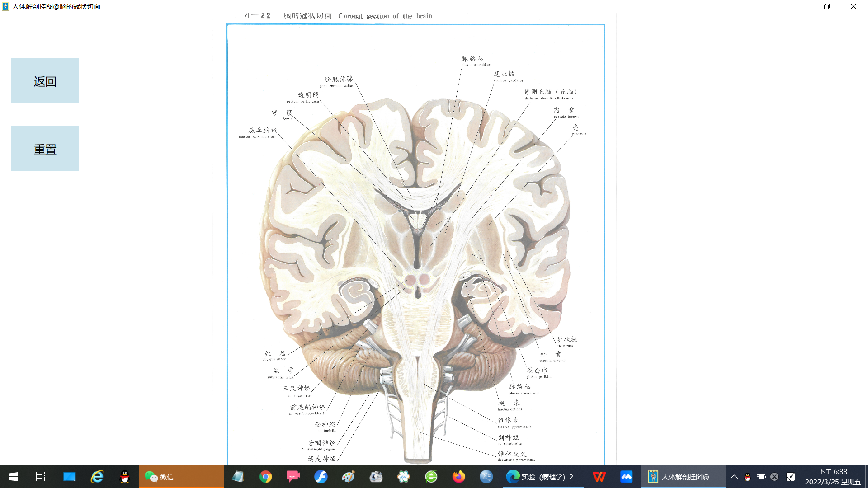Open Firefox from the taskbar
The height and width of the screenshot is (488, 868).
[x=458, y=477]
